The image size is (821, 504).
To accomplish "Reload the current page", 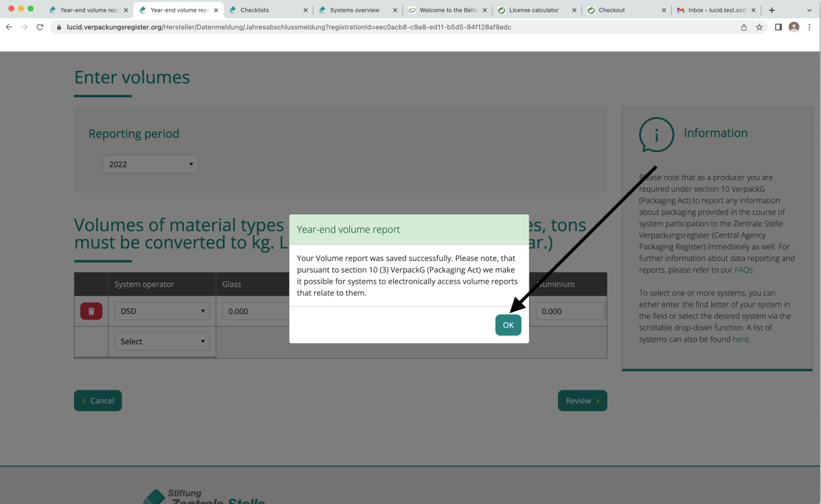I will (x=40, y=27).
